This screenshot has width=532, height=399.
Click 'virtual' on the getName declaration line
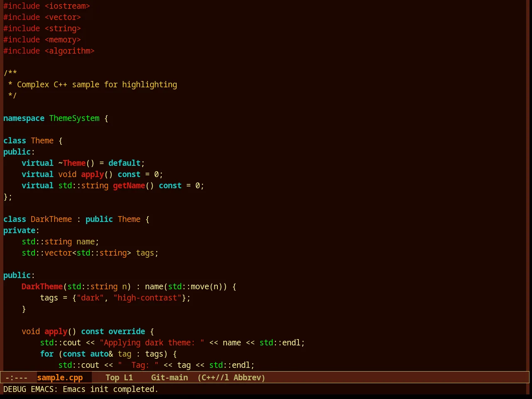tap(37, 185)
